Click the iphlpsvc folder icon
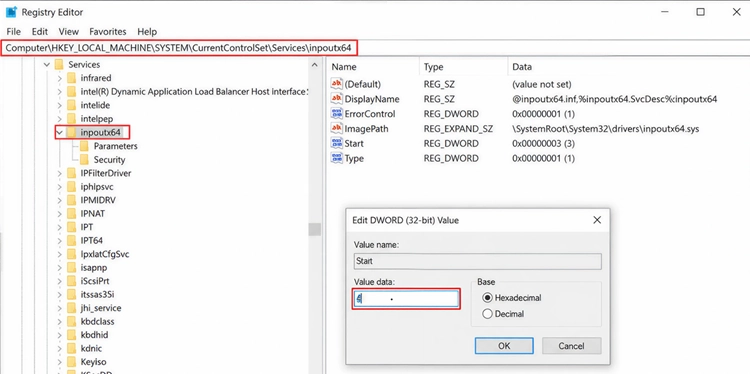Image resolution: width=750 pixels, height=374 pixels. click(71, 187)
